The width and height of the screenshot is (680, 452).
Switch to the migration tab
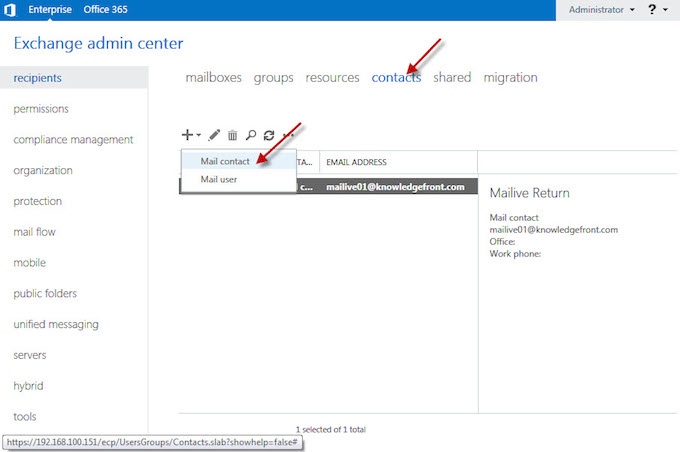click(x=510, y=78)
